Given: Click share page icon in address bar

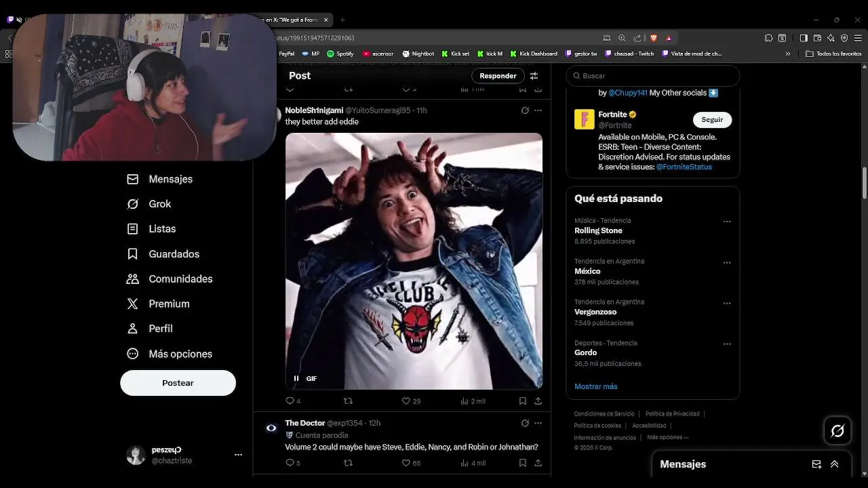Looking at the screenshot, I should point(637,38).
